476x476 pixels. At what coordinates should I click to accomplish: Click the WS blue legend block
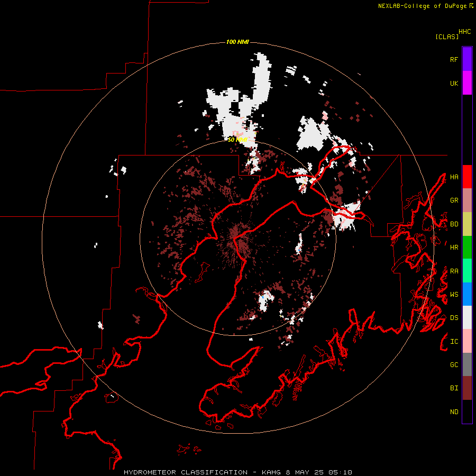(x=467, y=294)
